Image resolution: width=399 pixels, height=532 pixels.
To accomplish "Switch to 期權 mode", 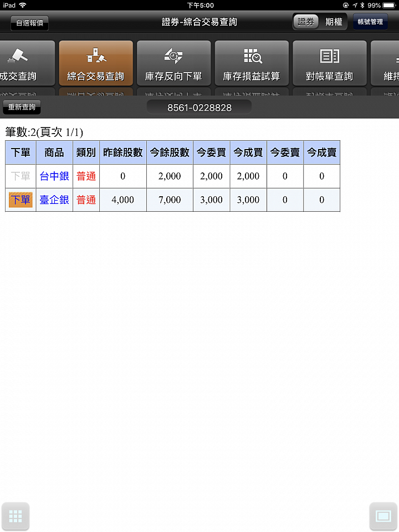I will [334, 22].
